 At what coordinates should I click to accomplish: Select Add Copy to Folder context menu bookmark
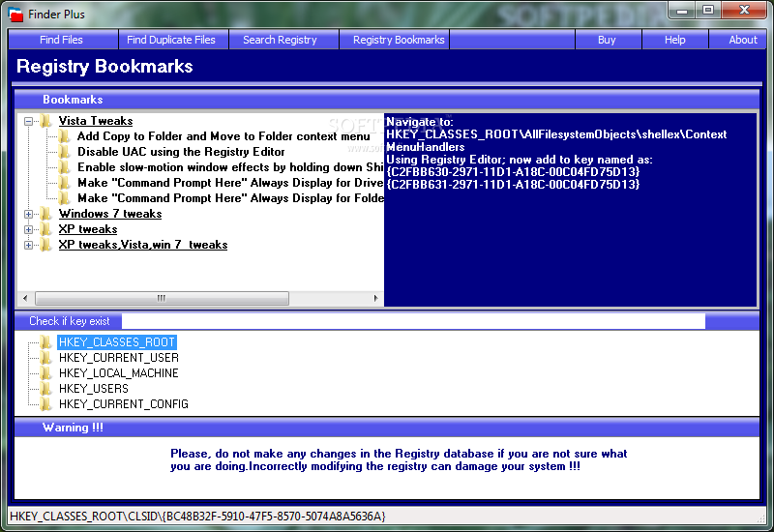pos(223,136)
